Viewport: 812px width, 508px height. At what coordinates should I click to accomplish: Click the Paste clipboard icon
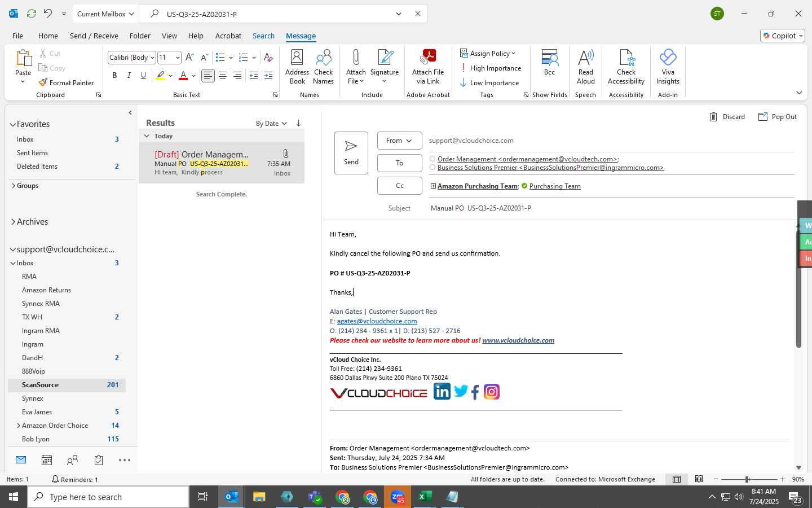pyautogui.click(x=23, y=58)
